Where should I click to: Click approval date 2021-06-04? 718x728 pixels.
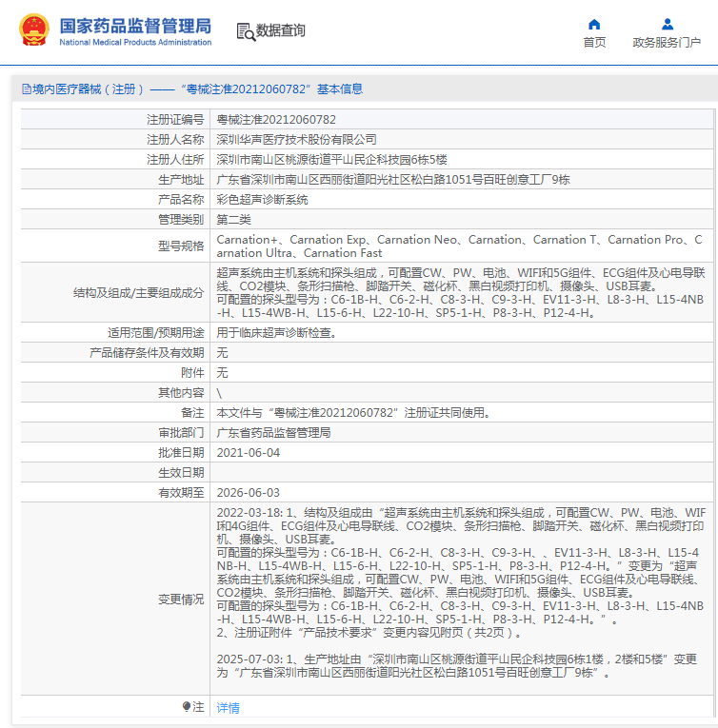click(249, 453)
